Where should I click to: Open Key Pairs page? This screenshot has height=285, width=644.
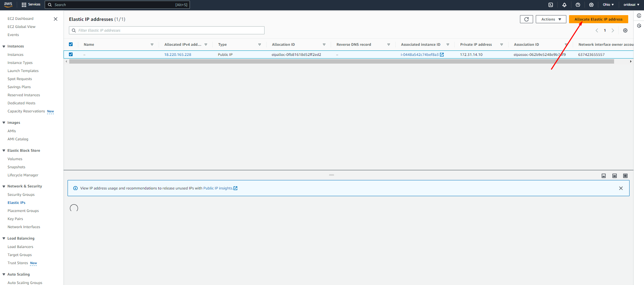(15, 219)
